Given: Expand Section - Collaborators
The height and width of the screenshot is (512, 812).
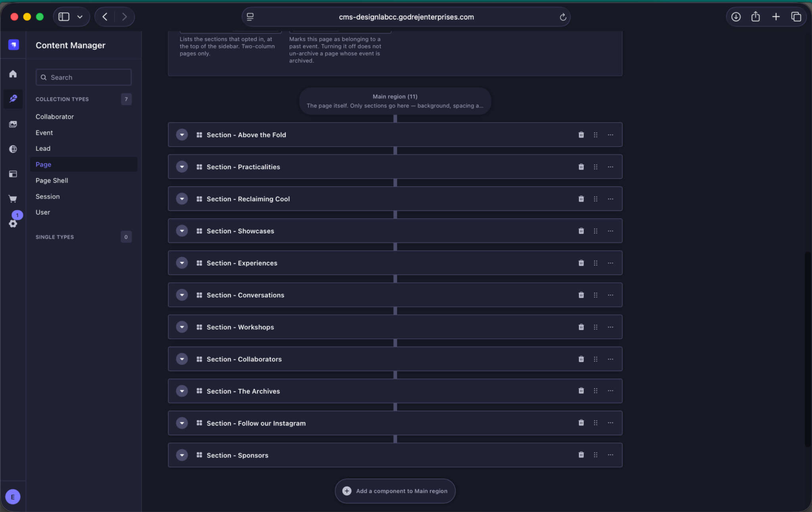Looking at the screenshot, I should (182, 359).
